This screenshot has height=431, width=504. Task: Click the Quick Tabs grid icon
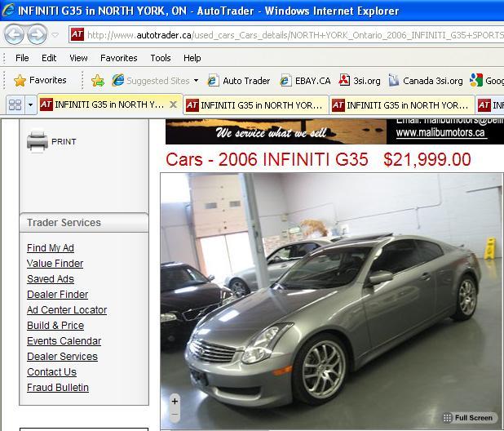(x=15, y=104)
